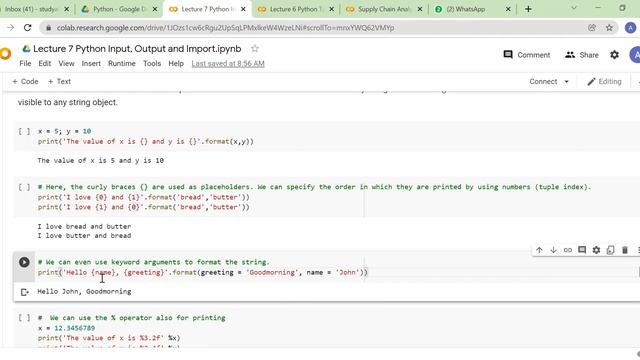Open Last saved at 8:56 AM link
Image resolution: width=640 pixels, height=360 pixels.
coord(228,64)
